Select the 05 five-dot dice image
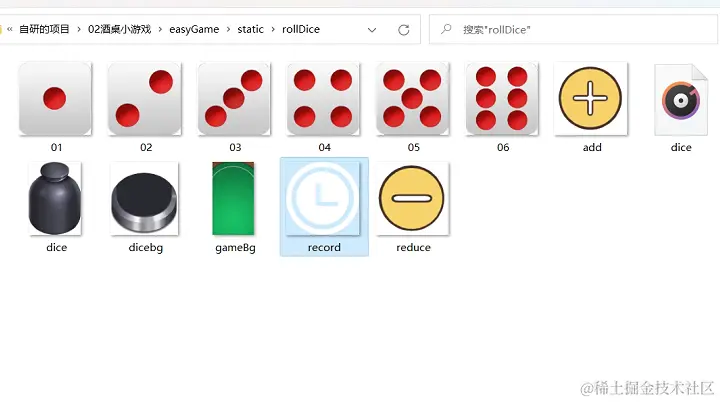The height and width of the screenshot is (402, 720). coord(412,99)
